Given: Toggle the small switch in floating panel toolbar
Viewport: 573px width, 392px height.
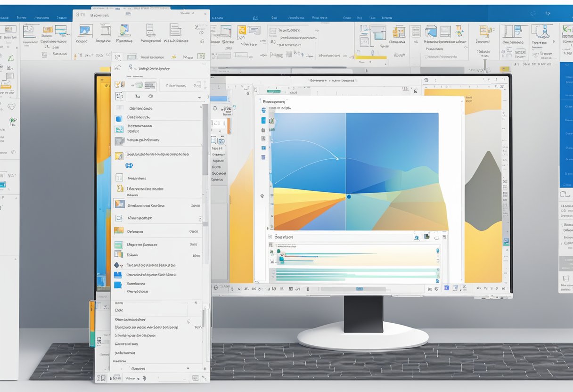Looking at the screenshot, I should 138,85.
